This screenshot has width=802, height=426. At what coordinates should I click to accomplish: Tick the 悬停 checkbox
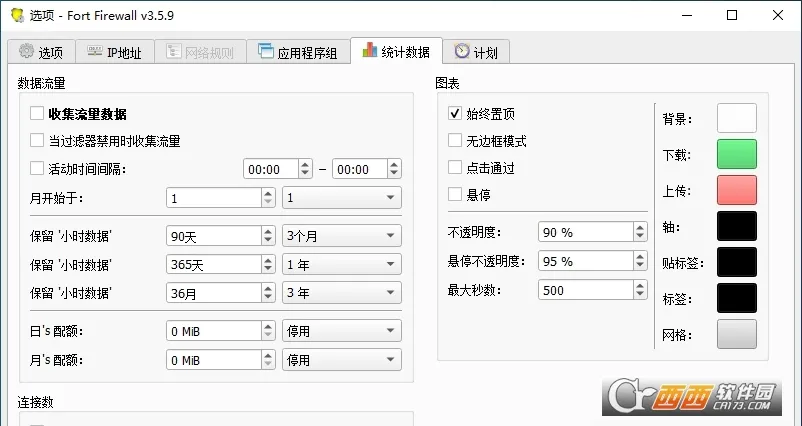[x=455, y=194]
